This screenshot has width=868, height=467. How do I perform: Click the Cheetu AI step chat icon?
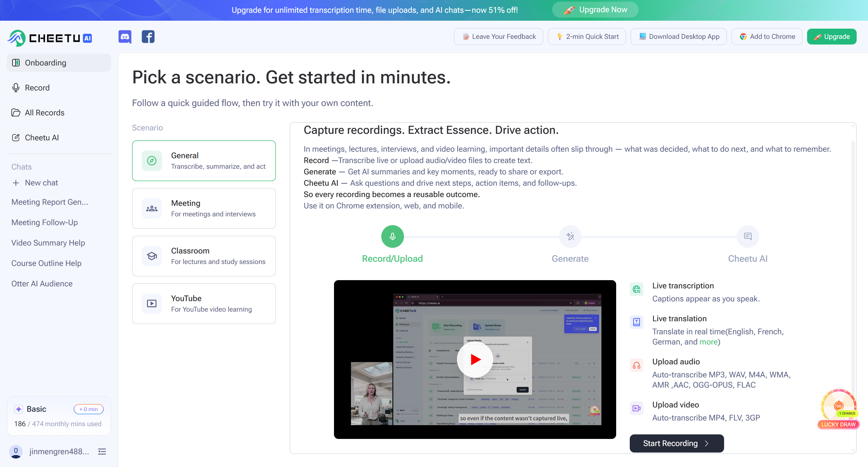tap(748, 236)
